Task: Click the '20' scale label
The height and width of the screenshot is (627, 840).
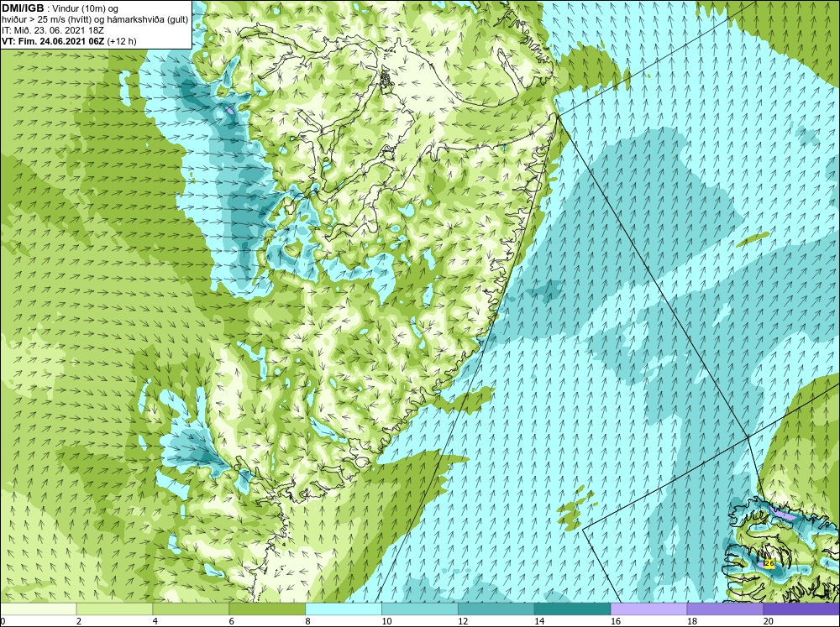Action: pyautogui.click(x=769, y=621)
